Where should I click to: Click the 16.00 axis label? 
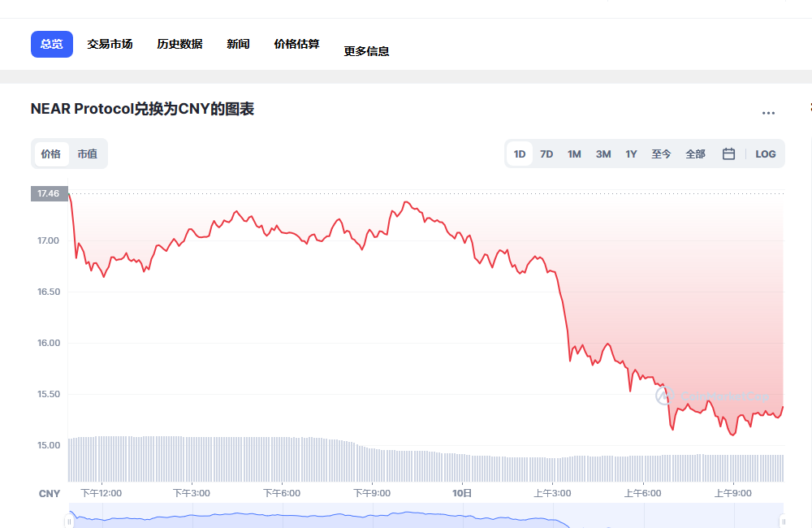(x=48, y=343)
